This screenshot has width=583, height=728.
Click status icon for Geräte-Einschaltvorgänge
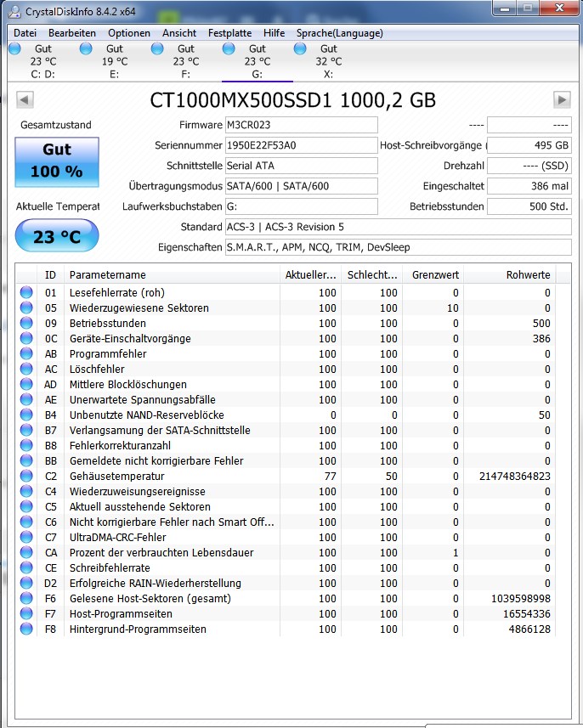coord(26,338)
